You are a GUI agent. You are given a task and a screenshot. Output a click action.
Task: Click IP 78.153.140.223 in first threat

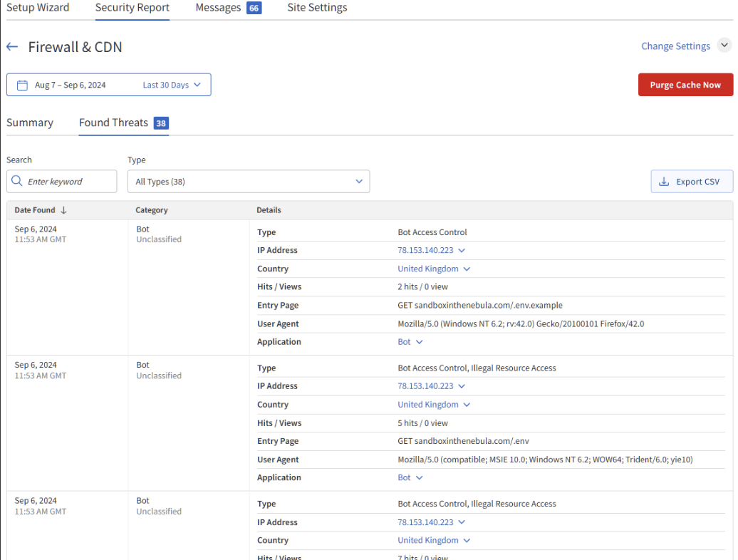click(x=425, y=250)
